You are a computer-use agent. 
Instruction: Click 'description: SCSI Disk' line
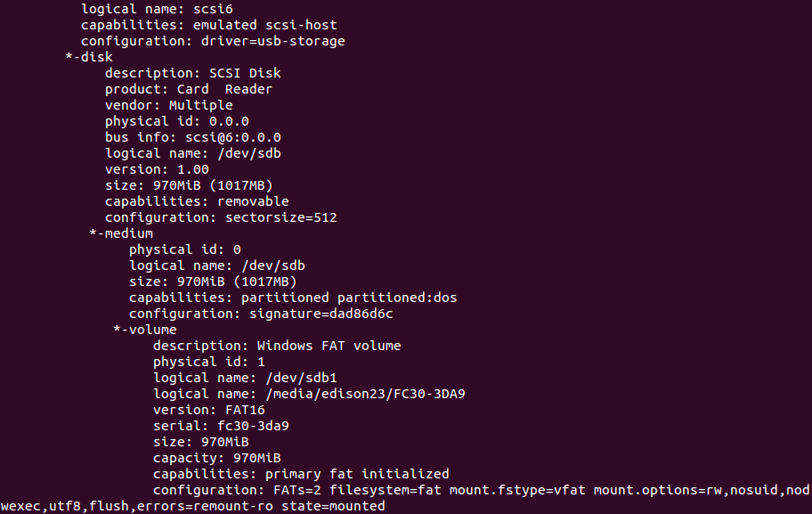pyautogui.click(x=193, y=73)
